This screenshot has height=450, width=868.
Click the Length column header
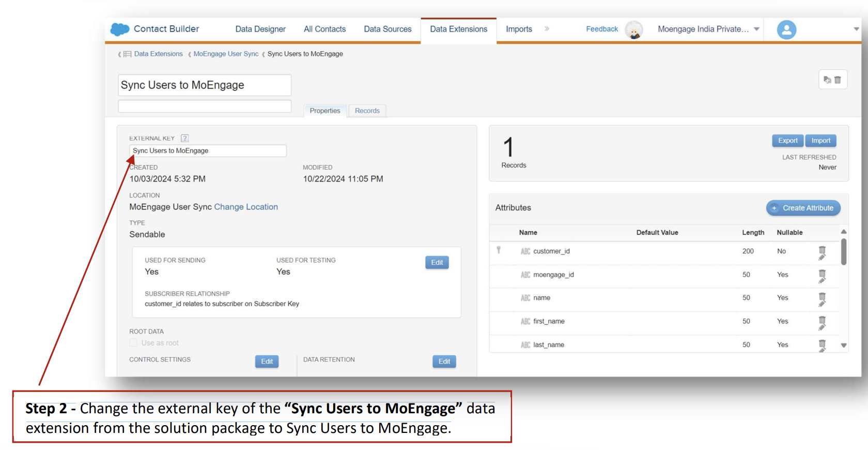tap(753, 233)
